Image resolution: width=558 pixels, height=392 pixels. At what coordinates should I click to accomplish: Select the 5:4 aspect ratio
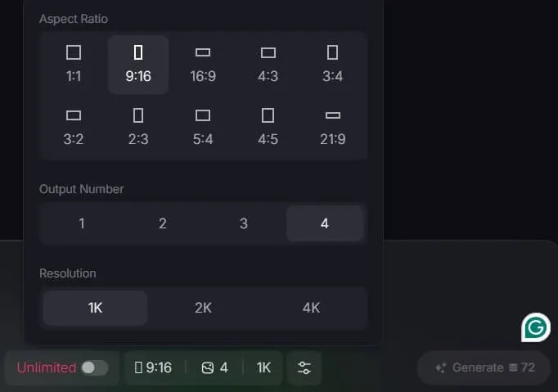[203, 127]
